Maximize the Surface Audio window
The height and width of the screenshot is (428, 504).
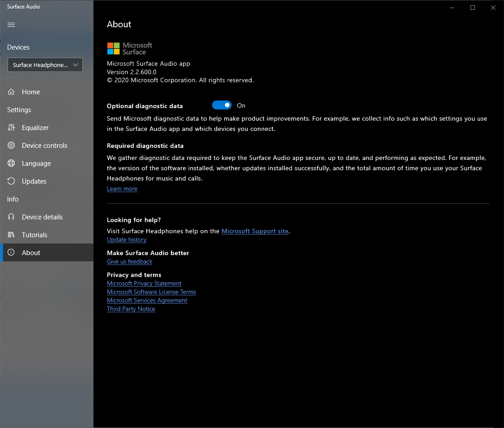pyautogui.click(x=472, y=8)
